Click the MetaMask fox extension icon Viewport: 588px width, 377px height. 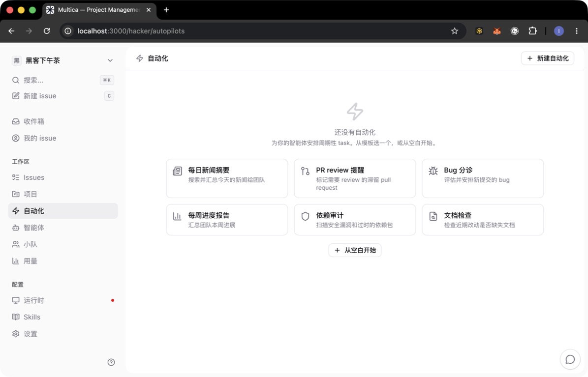pyautogui.click(x=497, y=31)
